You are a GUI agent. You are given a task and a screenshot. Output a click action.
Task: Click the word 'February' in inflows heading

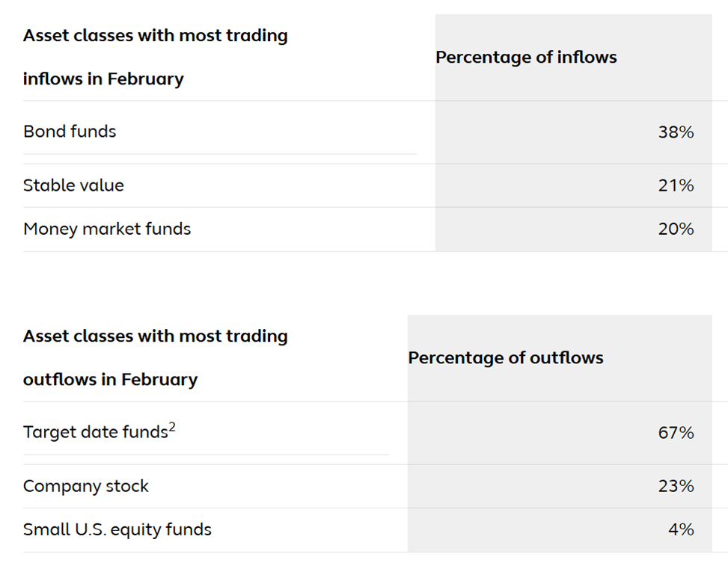coord(145,79)
